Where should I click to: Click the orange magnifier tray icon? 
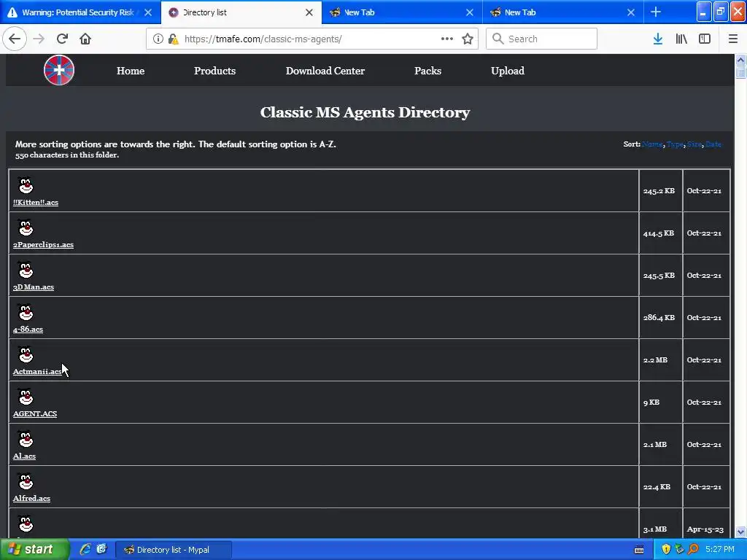pos(693,549)
